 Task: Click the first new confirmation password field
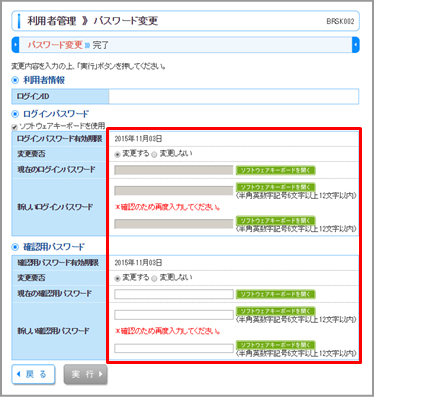[174, 315]
